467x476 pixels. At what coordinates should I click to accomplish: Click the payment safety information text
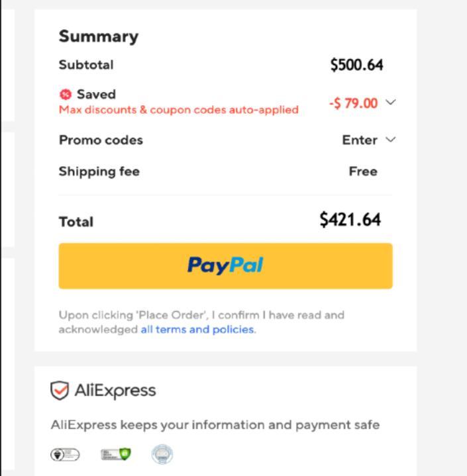click(215, 425)
